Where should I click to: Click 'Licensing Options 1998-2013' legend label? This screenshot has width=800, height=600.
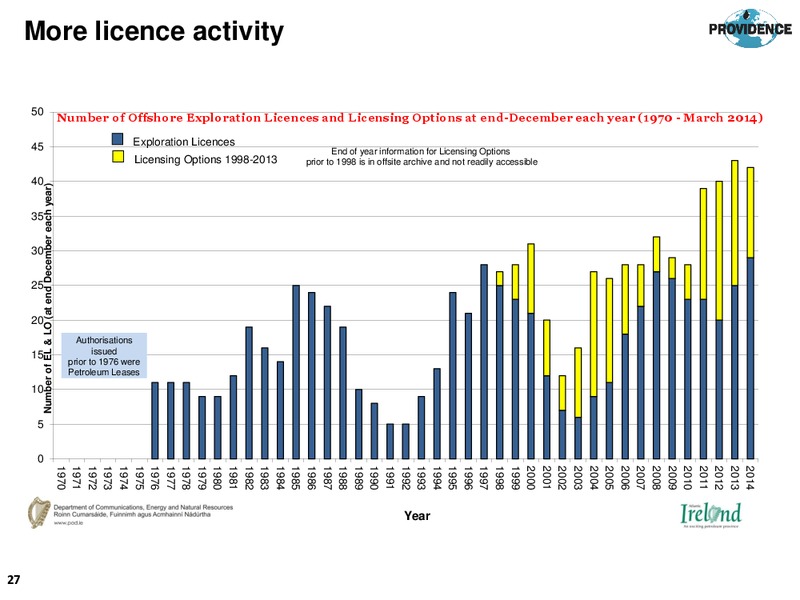(205, 160)
